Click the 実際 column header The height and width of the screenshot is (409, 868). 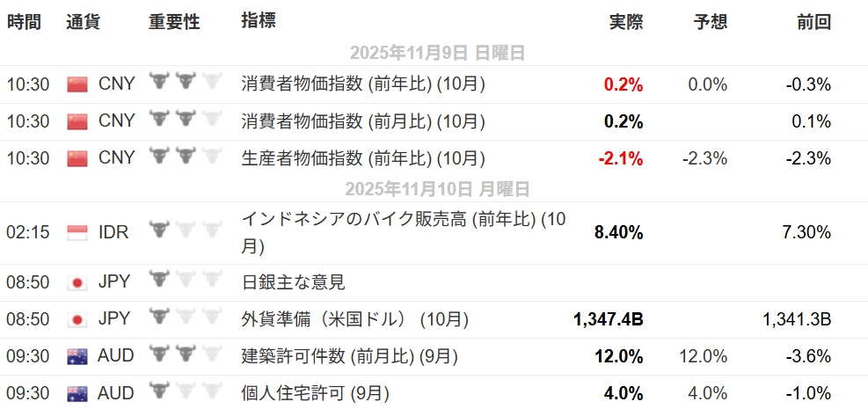(625, 22)
